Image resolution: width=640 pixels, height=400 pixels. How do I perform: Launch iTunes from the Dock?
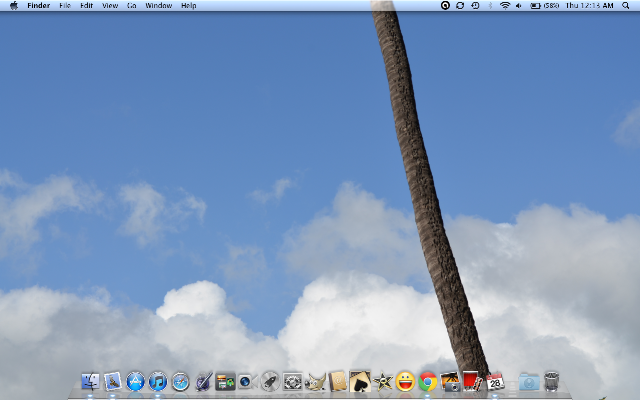[158, 382]
